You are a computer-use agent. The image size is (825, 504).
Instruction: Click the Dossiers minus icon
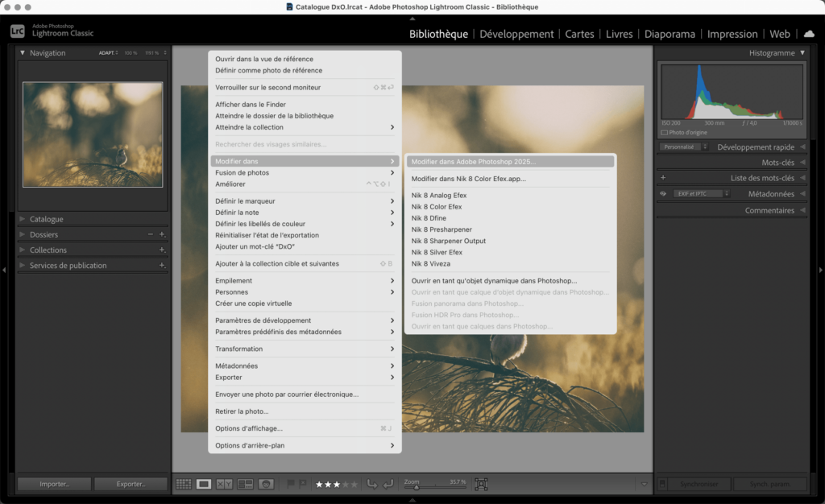[x=151, y=234]
